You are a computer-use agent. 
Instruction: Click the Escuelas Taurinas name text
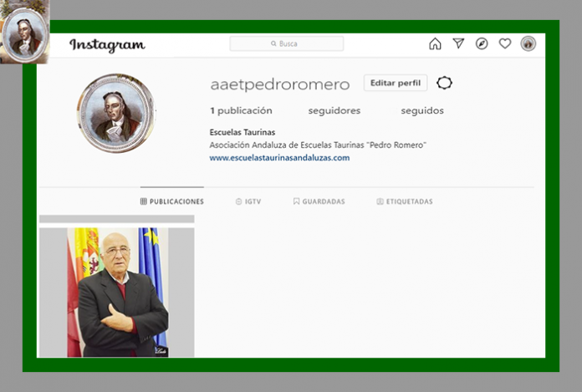coord(242,132)
